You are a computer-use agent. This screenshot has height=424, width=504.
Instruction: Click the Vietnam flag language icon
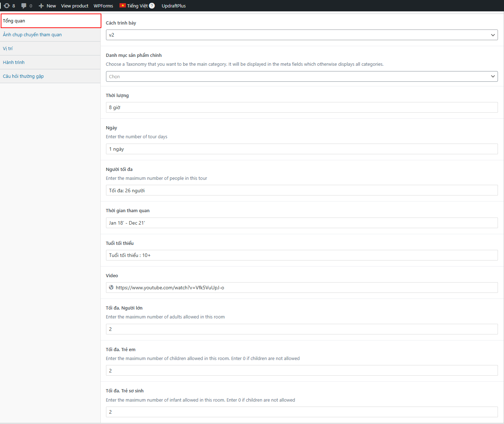[123, 6]
